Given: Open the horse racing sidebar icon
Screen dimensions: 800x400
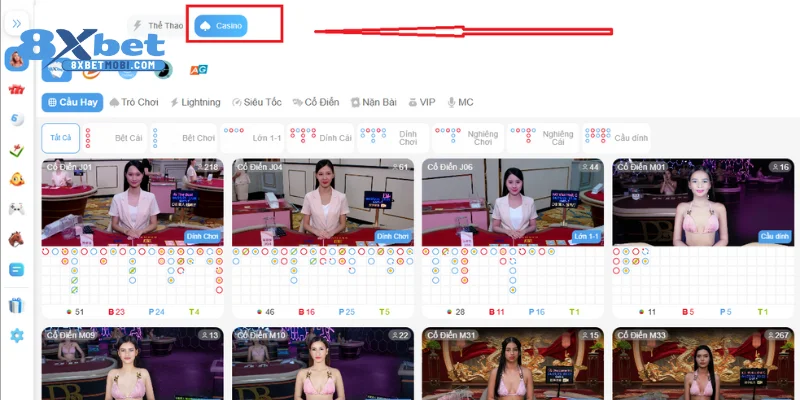Looking at the screenshot, I should pos(16,239).
